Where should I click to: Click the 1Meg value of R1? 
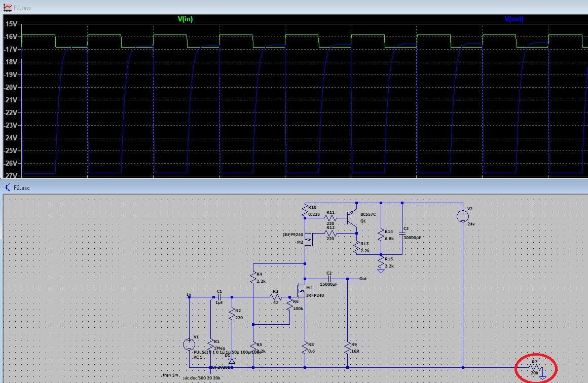click(x=219, y=348)
